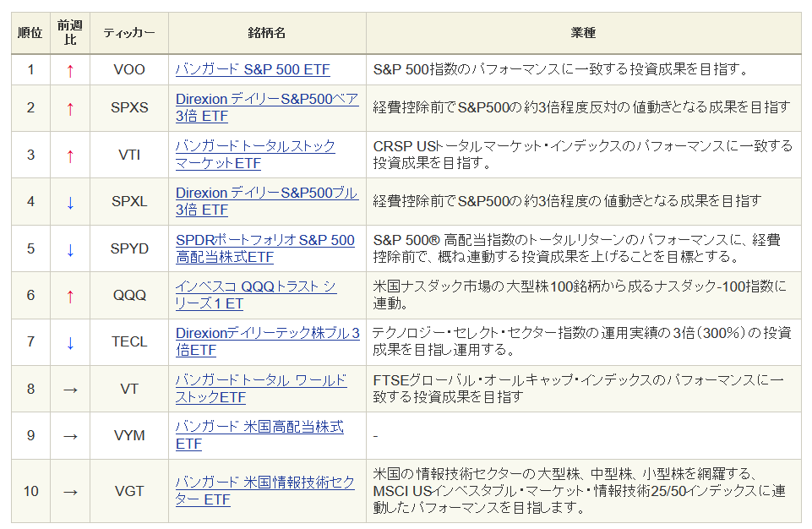Open SPDRポートフォリオ S&P 500 高配当株式ETF link

265,248
